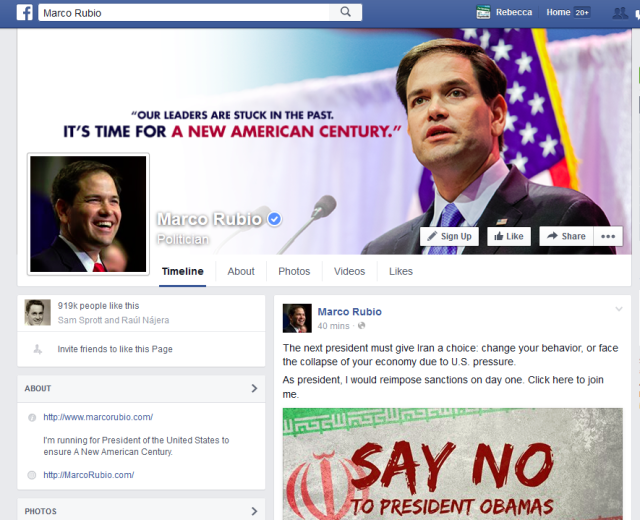
Task: Select the Photos tab
Action: 294,271
